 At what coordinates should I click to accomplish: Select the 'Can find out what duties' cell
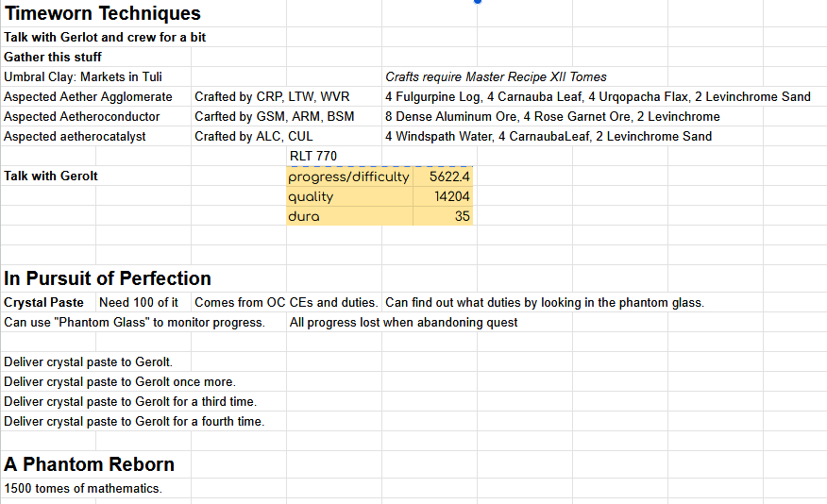(x=545, y=303)
